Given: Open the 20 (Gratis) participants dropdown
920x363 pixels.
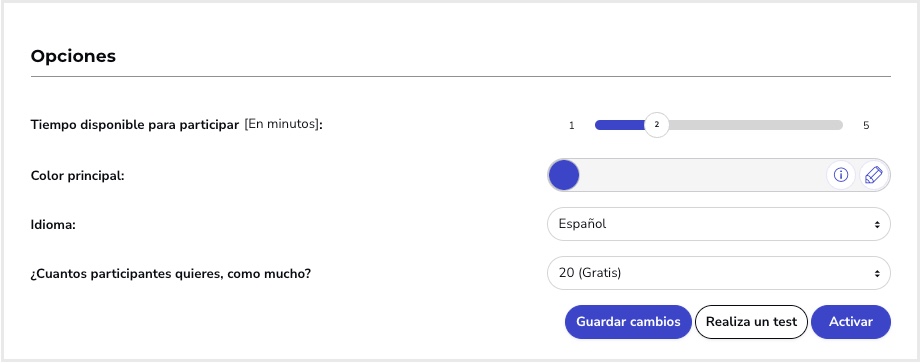Looking at the screenshot, I should (x=719, y=273).
